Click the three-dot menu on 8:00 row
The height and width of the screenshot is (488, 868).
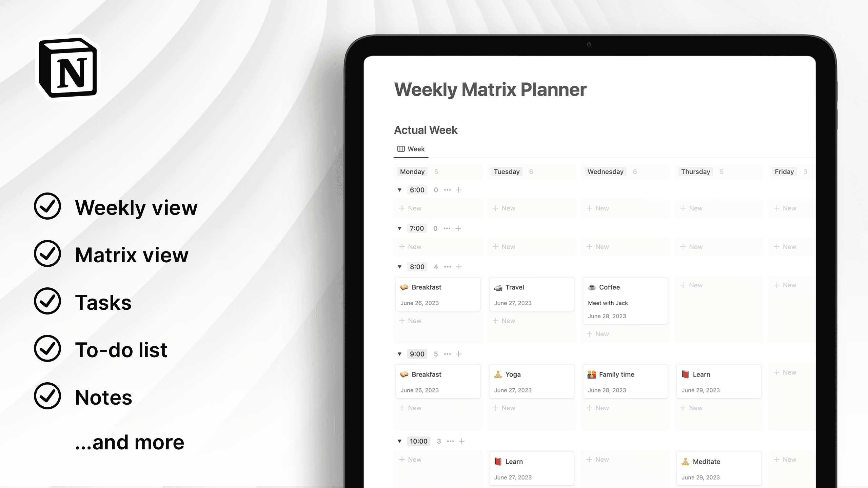point(447,266)
